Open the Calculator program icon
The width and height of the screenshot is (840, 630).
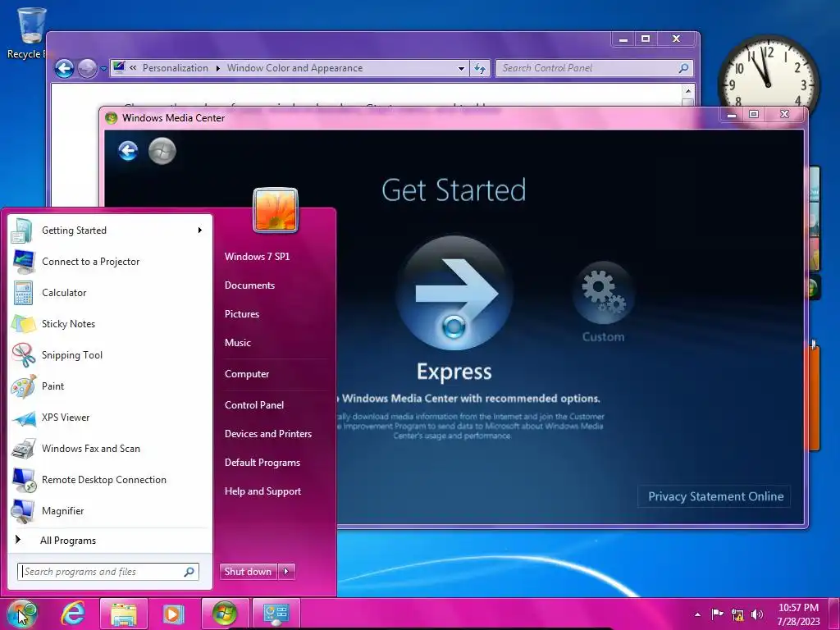coord(23,293)
